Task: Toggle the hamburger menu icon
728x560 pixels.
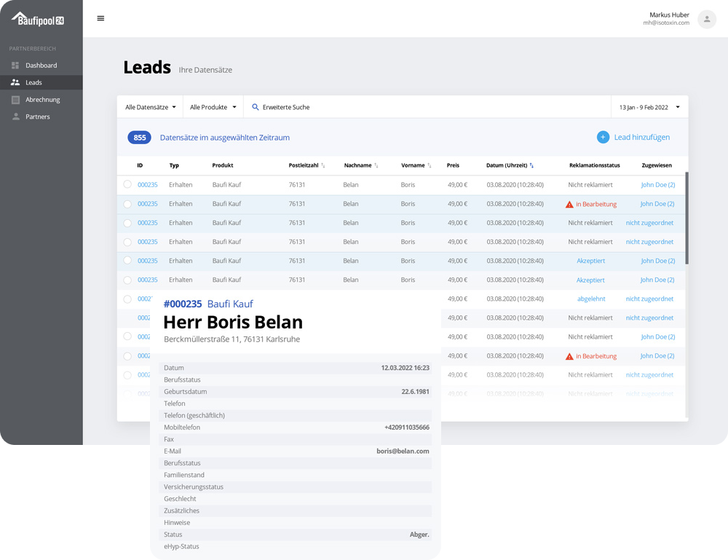Action: click(x=100, y=19)
